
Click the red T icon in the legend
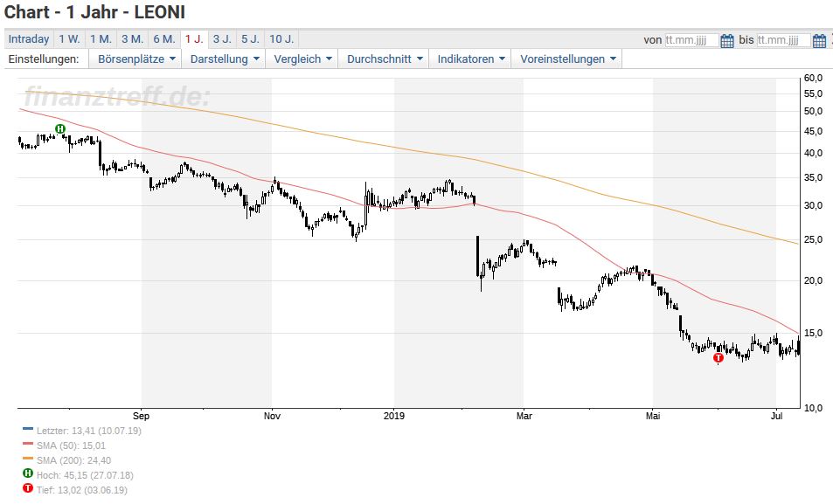click(x=28, y=488)
